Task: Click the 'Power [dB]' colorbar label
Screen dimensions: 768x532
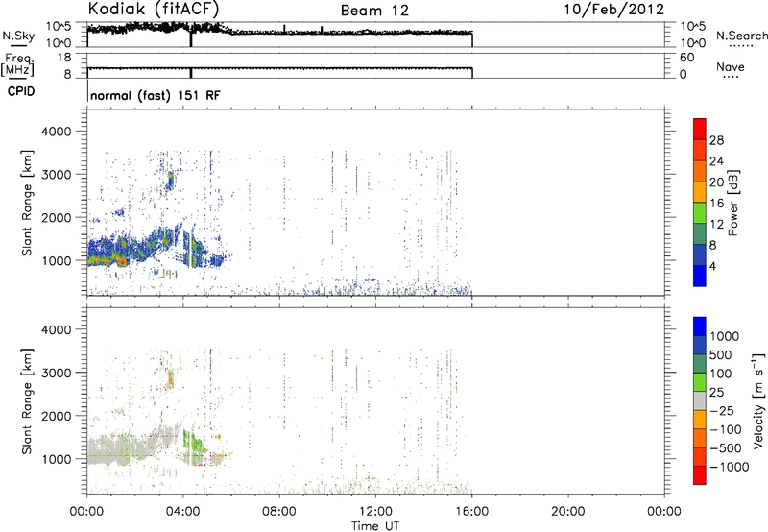Action: click(732, 203)
